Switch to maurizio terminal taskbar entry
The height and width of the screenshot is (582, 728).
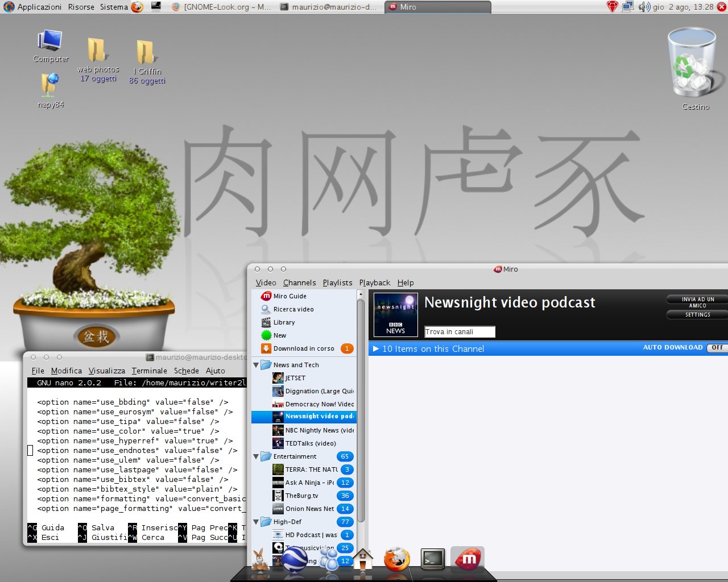pos(329,7)
